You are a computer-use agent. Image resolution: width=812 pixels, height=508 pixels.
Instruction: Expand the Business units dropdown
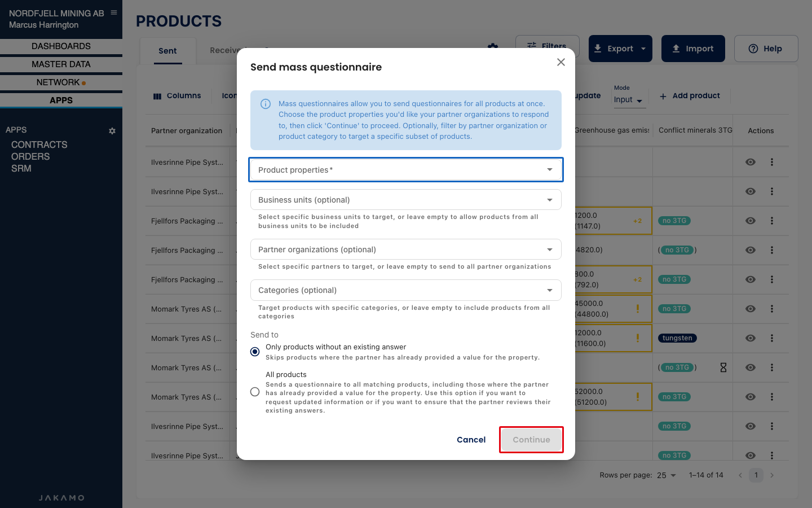[x=406, y=200]
